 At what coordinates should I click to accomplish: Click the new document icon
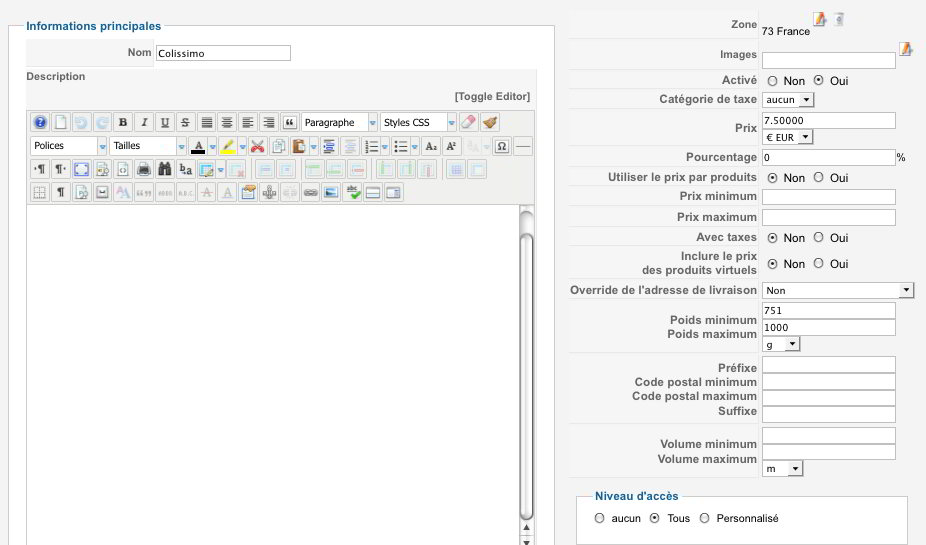pos(60,122)
